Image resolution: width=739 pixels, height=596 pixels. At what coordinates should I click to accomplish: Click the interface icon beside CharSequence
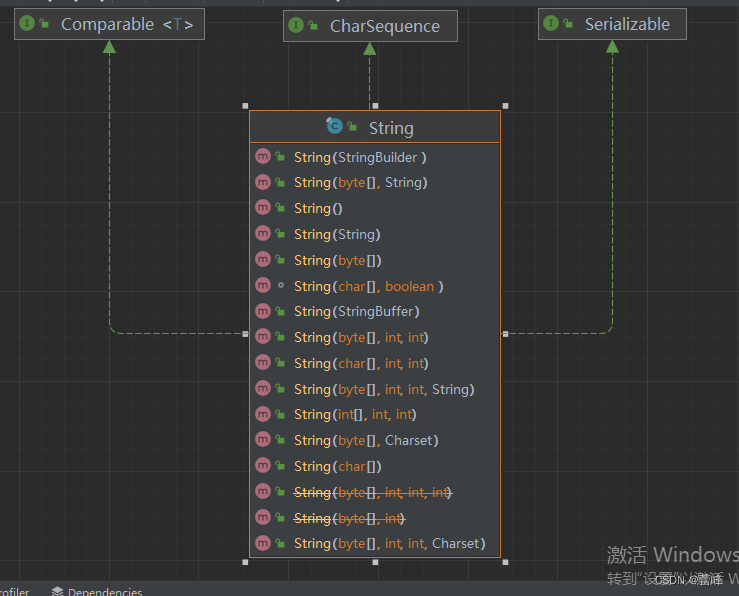click(296, 24)
